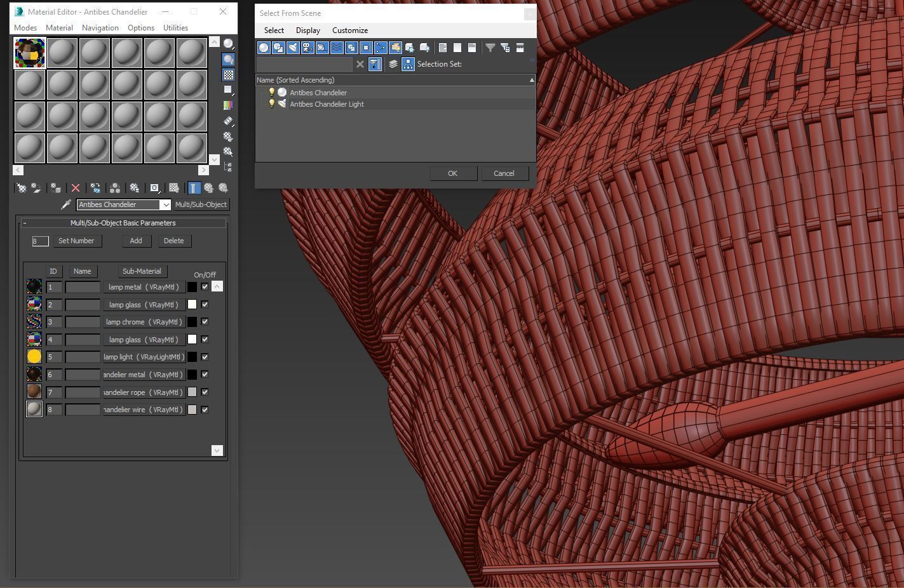Click the red X reset material icon
Screen dimensions: 904x588
click(x=76, y=188)
